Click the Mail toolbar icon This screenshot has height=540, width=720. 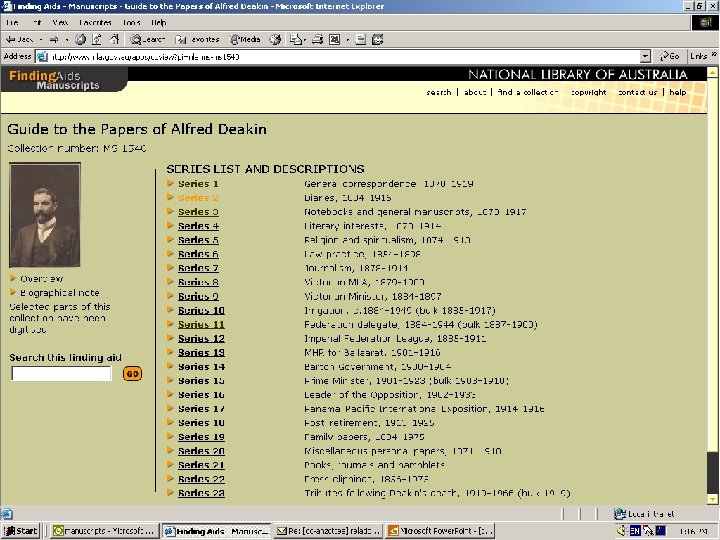tap(295, 39)
